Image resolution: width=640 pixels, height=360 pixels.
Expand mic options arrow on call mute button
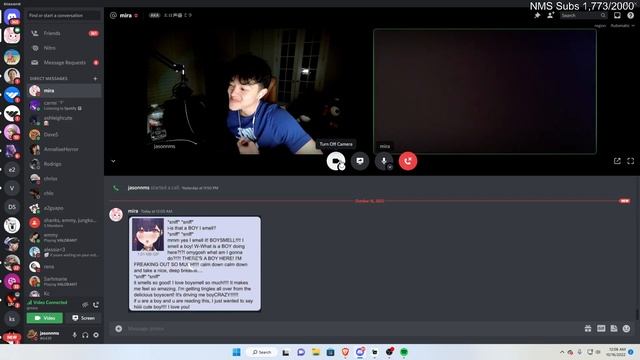click(390, 167)
